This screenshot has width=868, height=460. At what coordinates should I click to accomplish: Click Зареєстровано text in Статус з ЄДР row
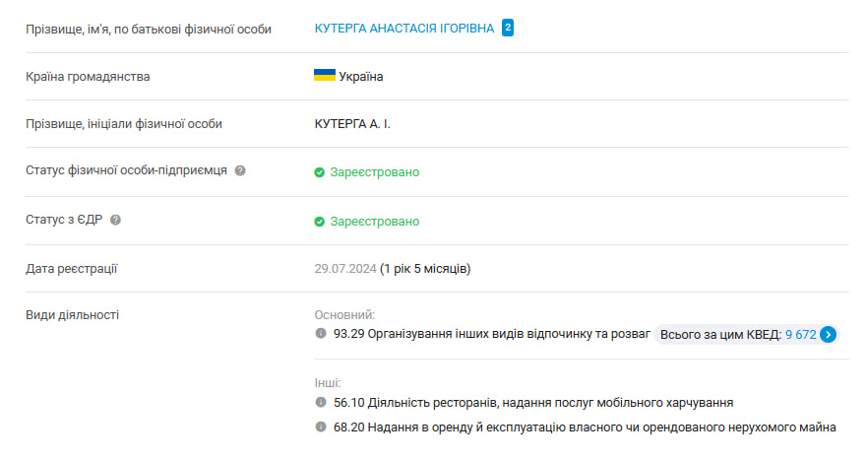tap(375, 222)
